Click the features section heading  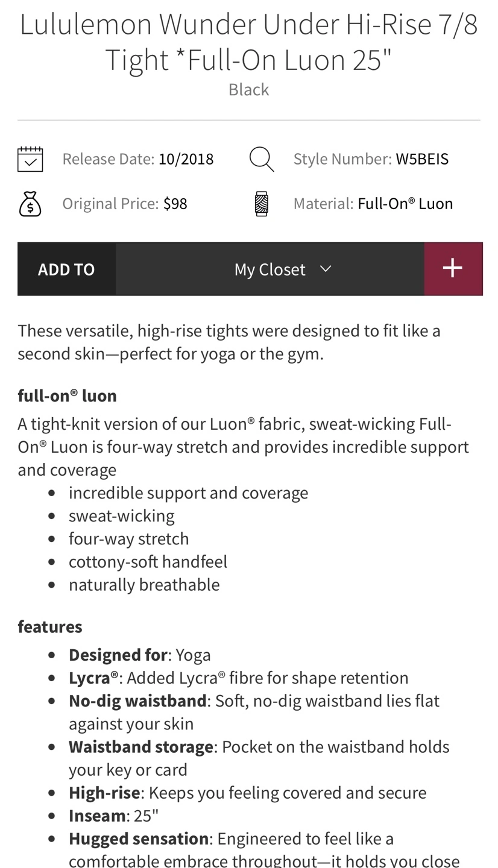click(50, 627)
